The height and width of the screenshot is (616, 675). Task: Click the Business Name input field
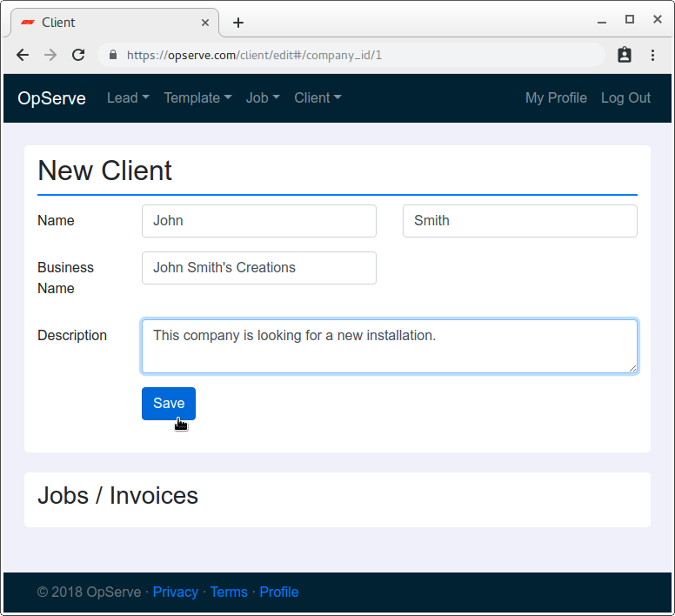(x=259, y=268)
